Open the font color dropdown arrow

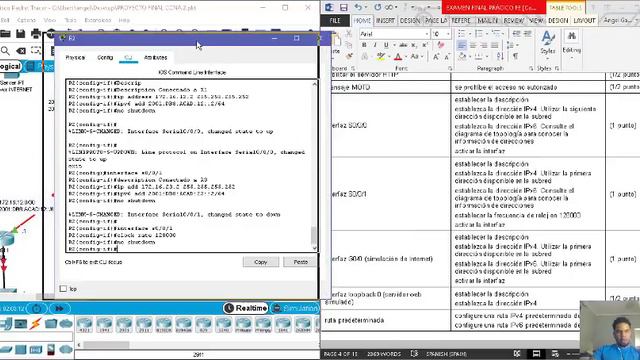click(x=406, y=57)
